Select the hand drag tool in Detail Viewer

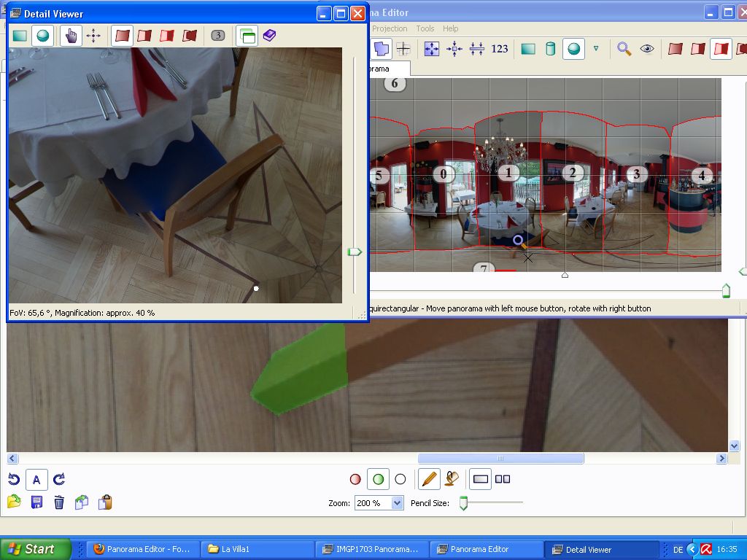point(71,35)
